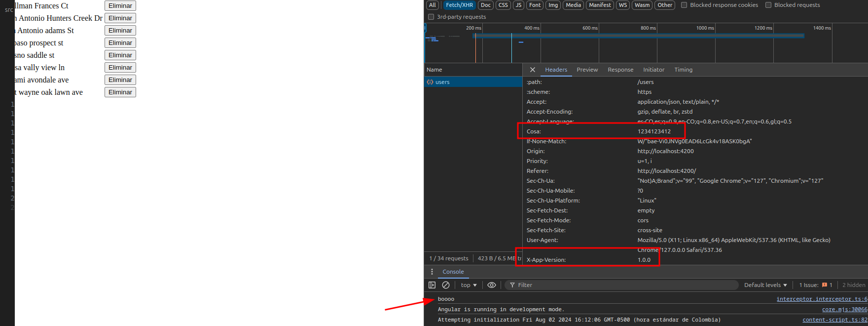Enable the Blocked response cookies checkbox
Viewport: 868px width, 326px height.
[x=684, y=5]
